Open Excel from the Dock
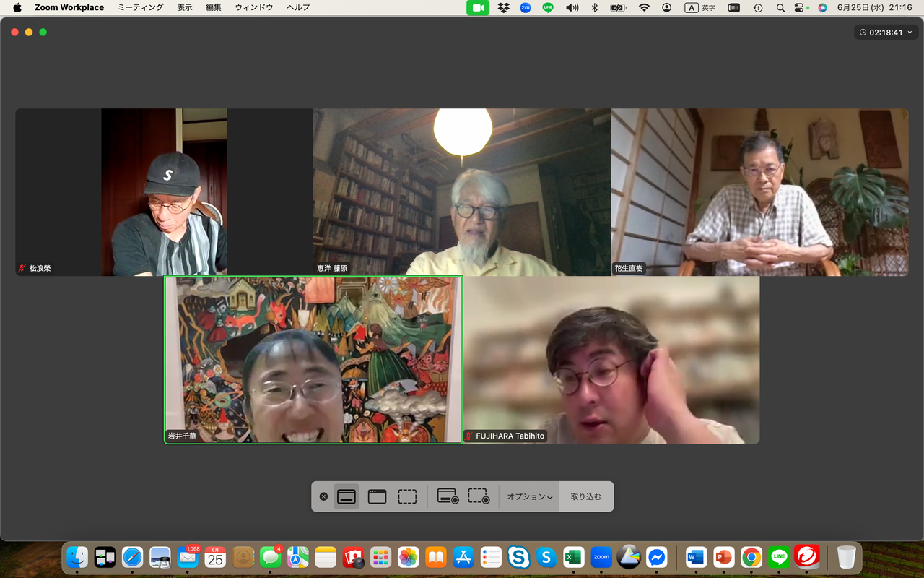The height and width of the screenshot is (578, 924). 574,557
